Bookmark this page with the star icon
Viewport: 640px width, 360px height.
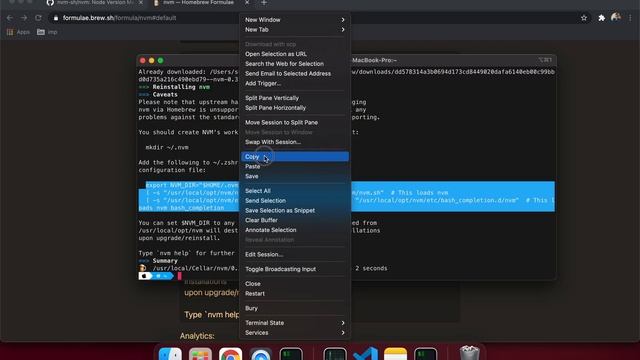coord(584,18)
